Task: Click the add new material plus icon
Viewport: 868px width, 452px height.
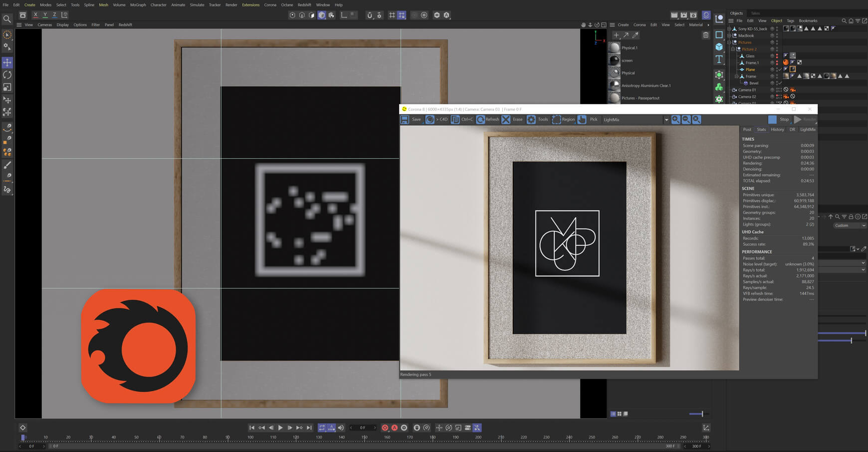Action: [x=616, y=35]
